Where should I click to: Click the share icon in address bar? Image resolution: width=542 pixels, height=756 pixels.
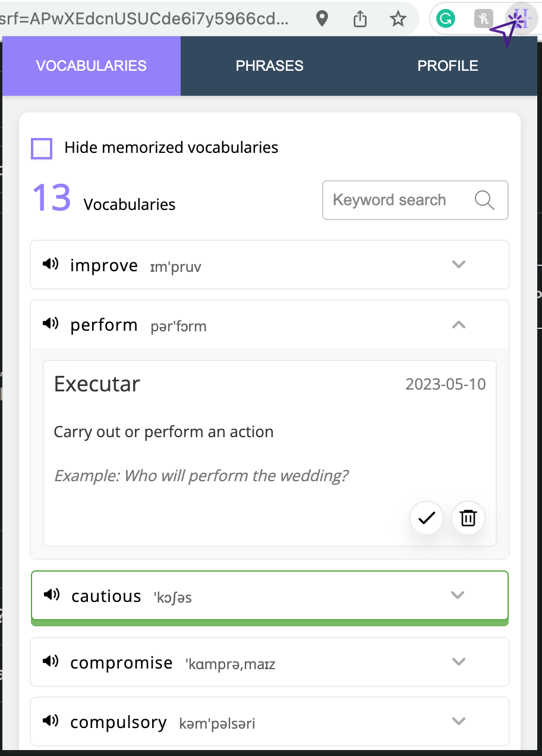click(x=360, y=19)
